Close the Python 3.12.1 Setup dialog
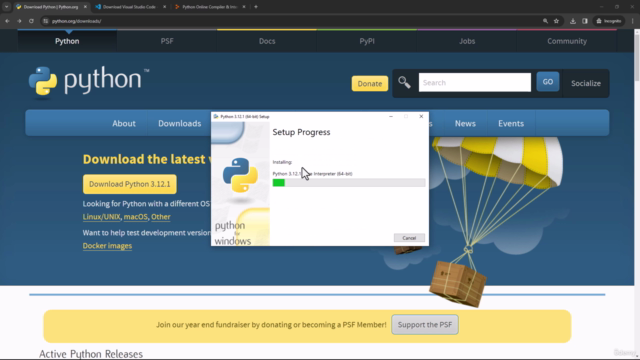 coord(421,116)
